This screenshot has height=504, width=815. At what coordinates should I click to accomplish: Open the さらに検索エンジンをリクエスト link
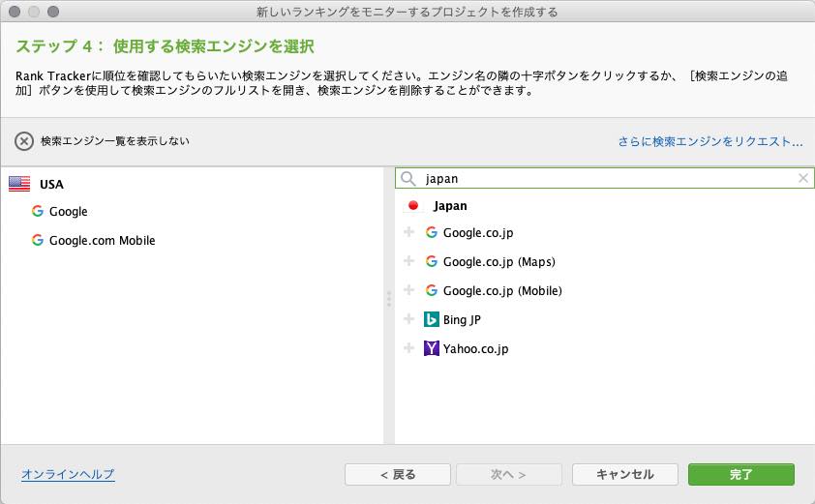710,141
